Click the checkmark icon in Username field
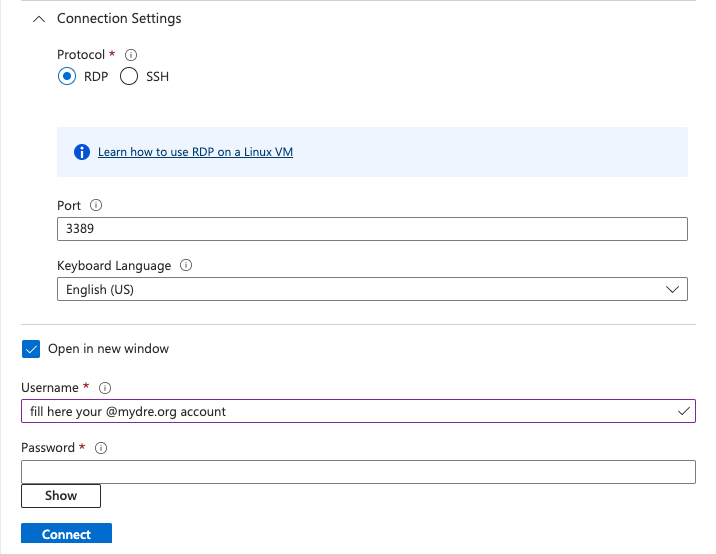Image resolution: width=716 pixels, height=554 pixels. (x=684, y=412)
